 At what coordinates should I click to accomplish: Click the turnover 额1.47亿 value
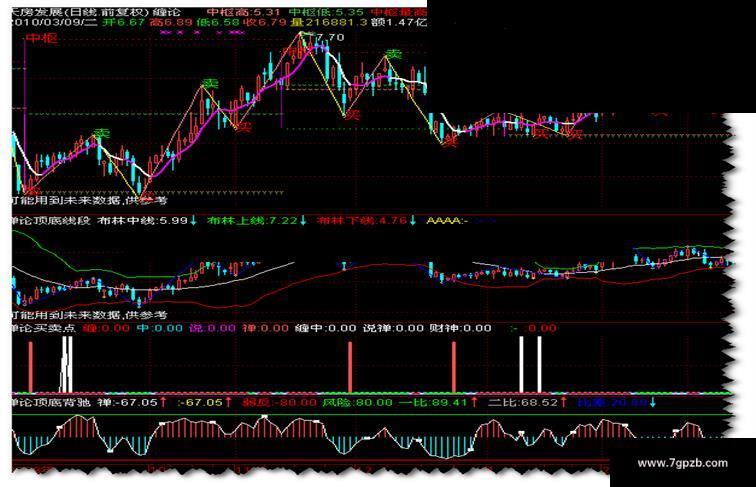click(x=399, y=22)
